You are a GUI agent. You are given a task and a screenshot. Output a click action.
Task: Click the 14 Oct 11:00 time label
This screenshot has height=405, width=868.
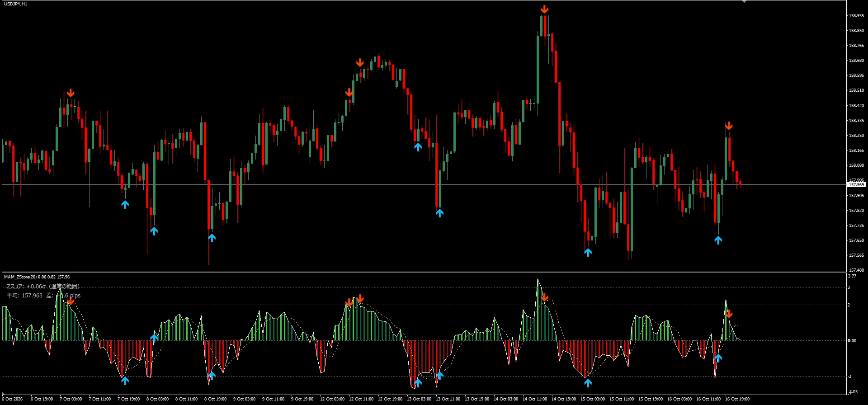(534, 399)
